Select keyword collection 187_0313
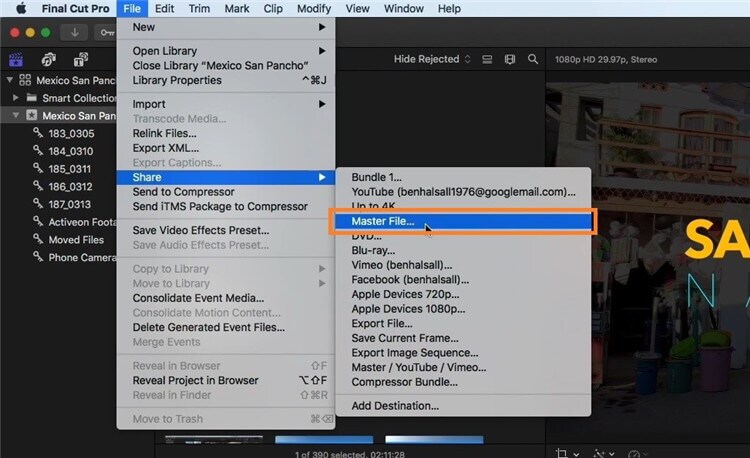750x458 pixels. pyautogui.click(x=69, y=204)
